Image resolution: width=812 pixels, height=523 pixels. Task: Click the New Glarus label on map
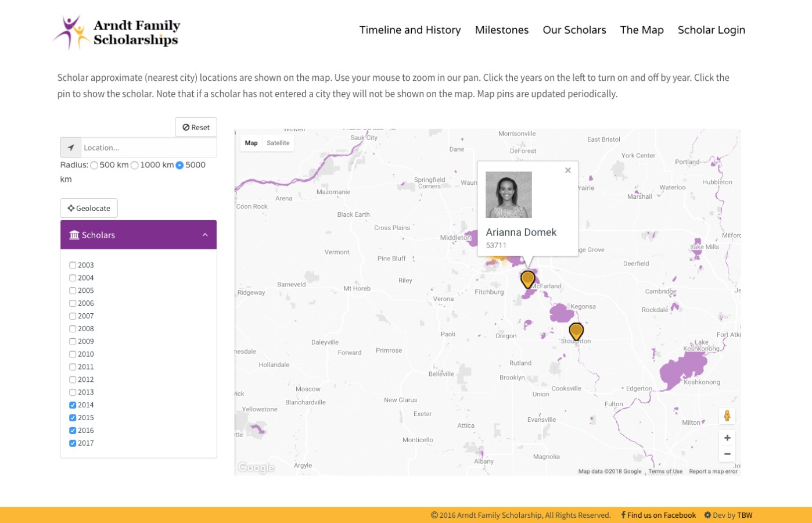pyautogui.click(x=400, y=400)
